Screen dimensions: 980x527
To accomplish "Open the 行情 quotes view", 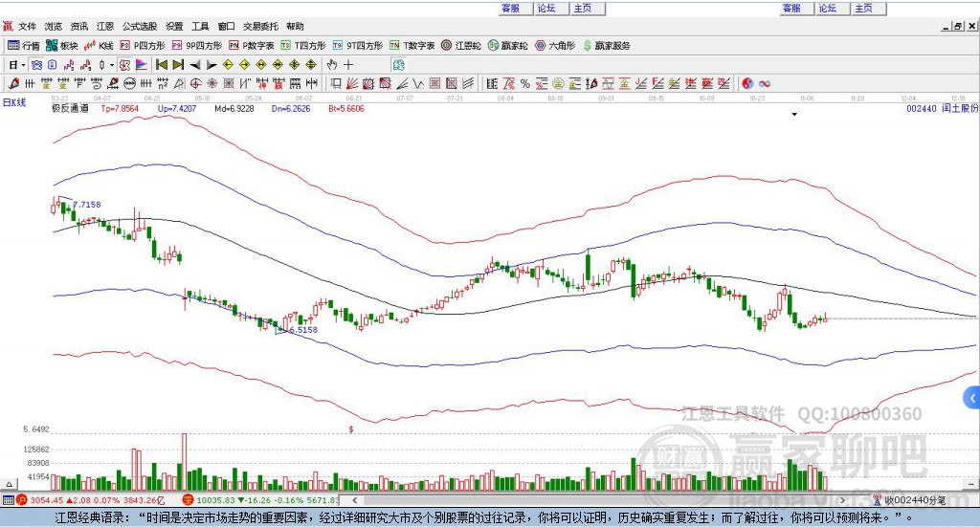I will tap(24, 46).
